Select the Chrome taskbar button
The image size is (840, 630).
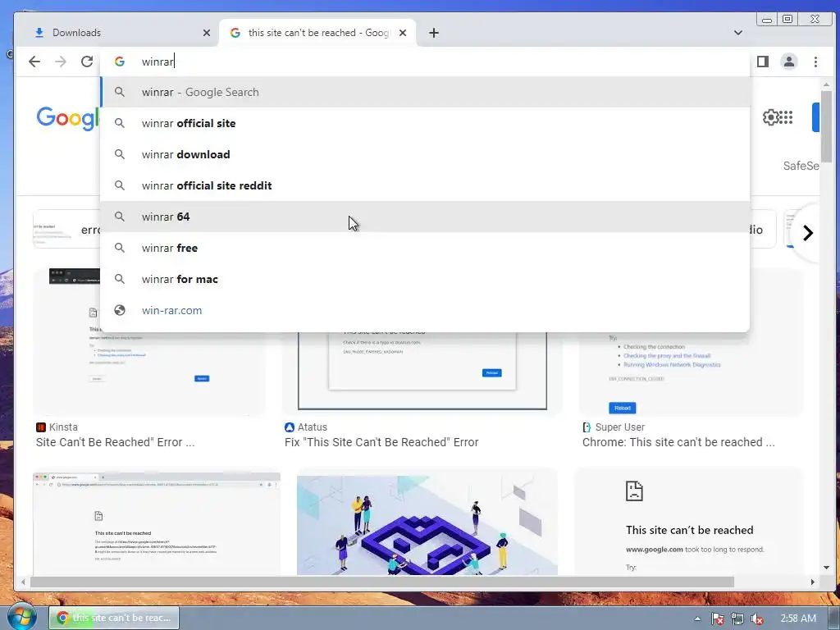114,618
